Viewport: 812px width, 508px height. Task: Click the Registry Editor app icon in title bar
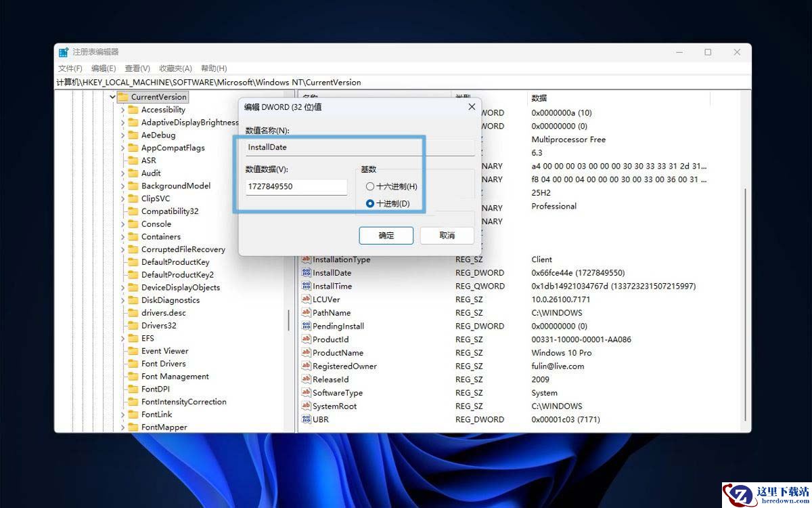pos(64,52)
